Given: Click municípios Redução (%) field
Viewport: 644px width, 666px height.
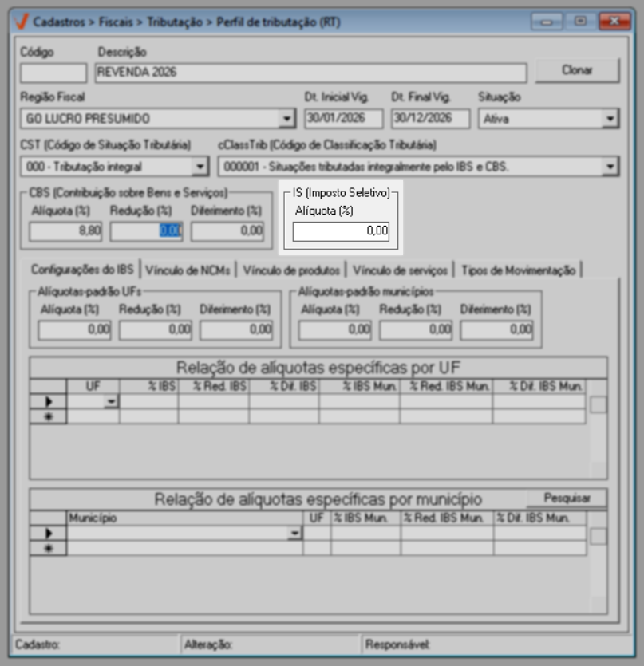Looking at the screenshot, I should pos(416,330).
